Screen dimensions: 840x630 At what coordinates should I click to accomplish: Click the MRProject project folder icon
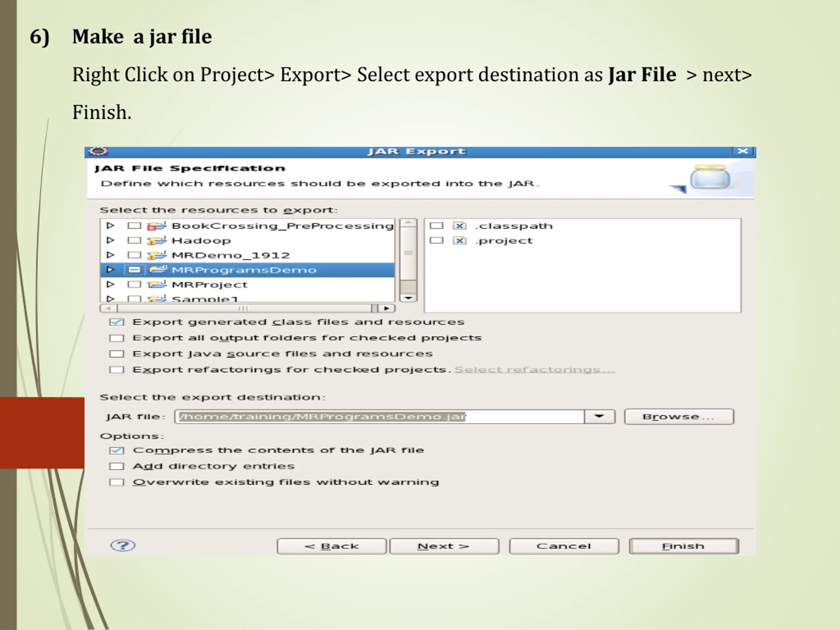[x=157, y=284]
